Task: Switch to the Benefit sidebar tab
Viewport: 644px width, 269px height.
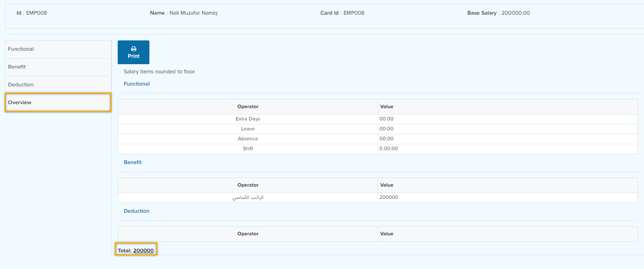Action: point(17,67)
